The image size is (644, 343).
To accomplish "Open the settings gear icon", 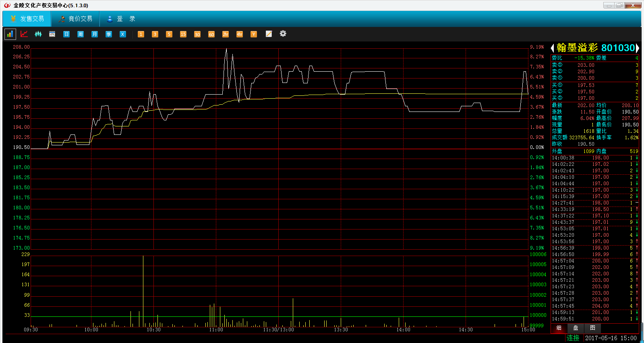I will click(283, 33).
